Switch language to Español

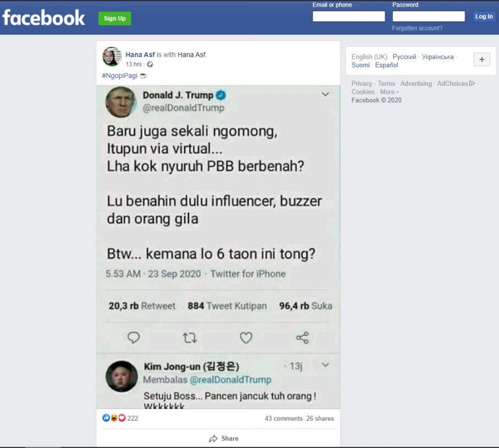[387, 65]
